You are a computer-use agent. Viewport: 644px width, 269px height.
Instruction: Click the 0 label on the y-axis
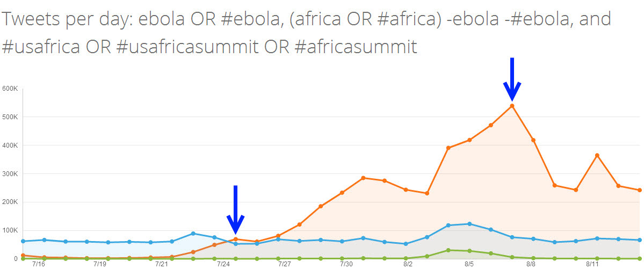17,259
